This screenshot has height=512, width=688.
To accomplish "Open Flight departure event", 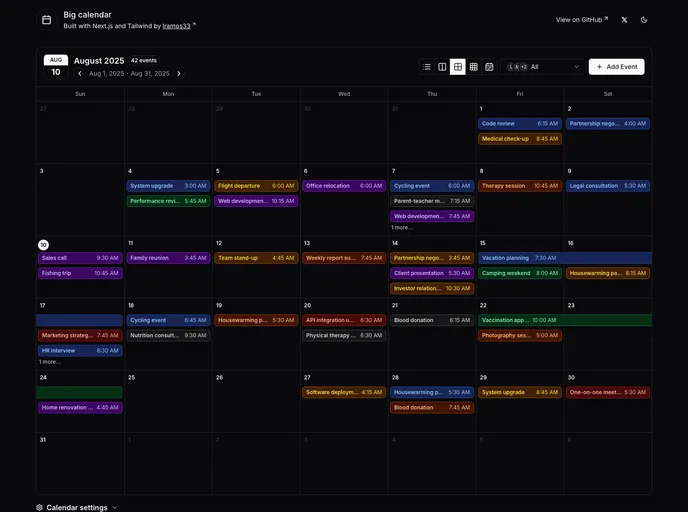I will click(256, 186).
